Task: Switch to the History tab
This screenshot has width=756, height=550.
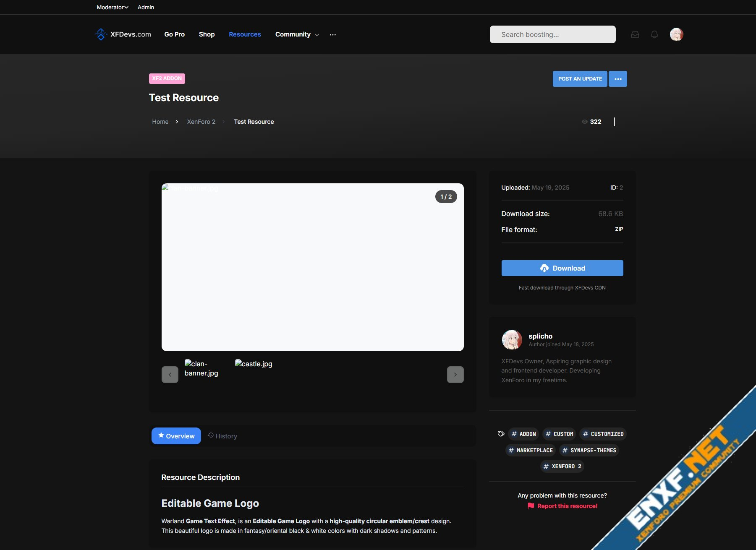Action: point(222,436)
